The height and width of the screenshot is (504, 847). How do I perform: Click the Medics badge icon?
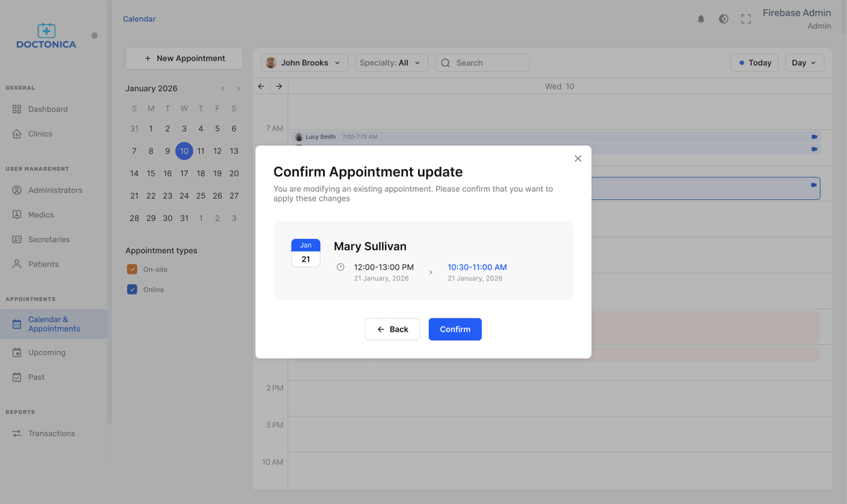tap(16, 215)
